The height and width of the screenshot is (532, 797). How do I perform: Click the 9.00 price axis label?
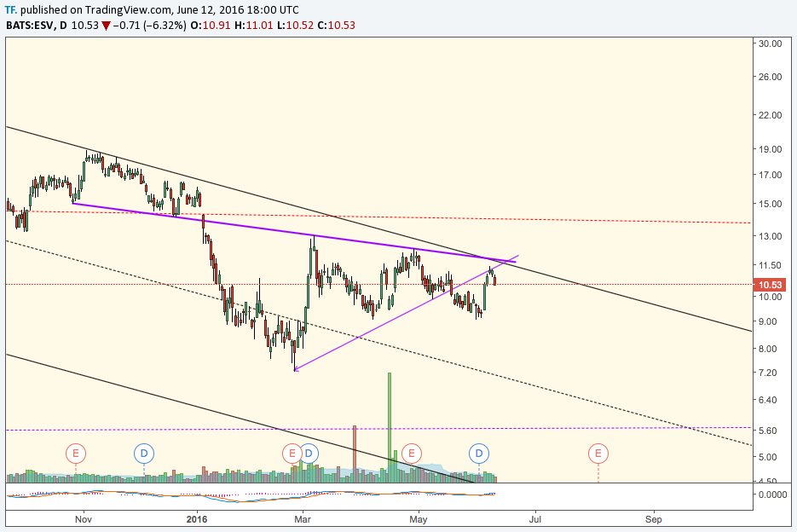click(x=767, y=322)
